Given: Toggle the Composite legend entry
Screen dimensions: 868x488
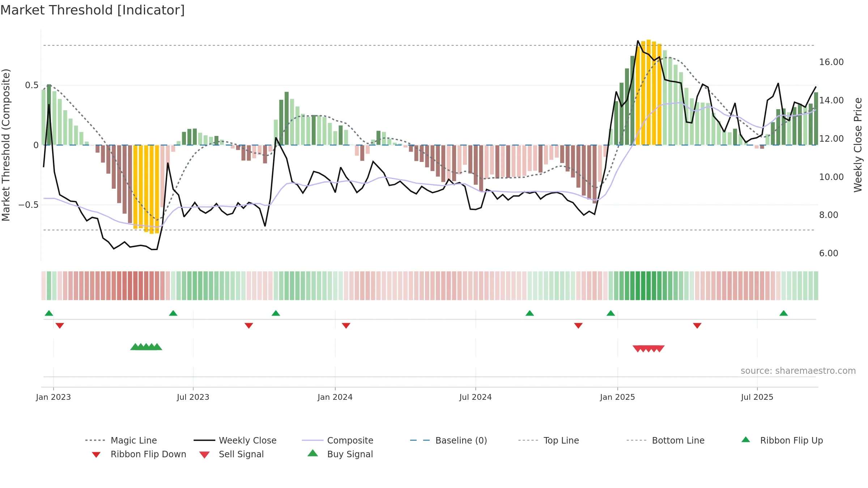Looking at the screenshot, I should click(x=337, y=440).
